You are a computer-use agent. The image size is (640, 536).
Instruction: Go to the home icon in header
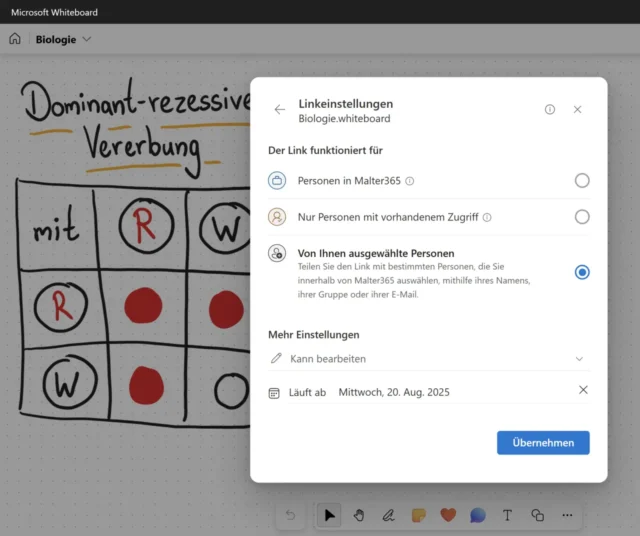(15, 39)
